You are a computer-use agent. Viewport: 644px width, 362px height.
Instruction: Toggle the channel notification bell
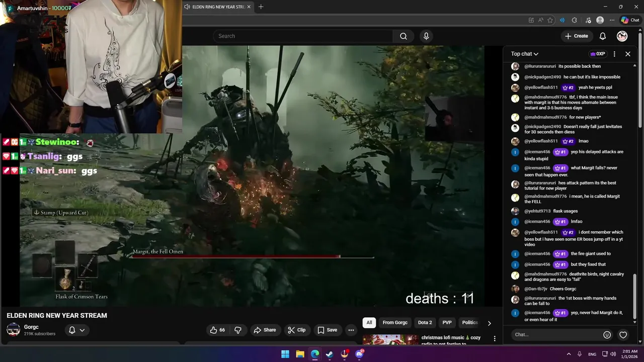(x=72, y=330)
